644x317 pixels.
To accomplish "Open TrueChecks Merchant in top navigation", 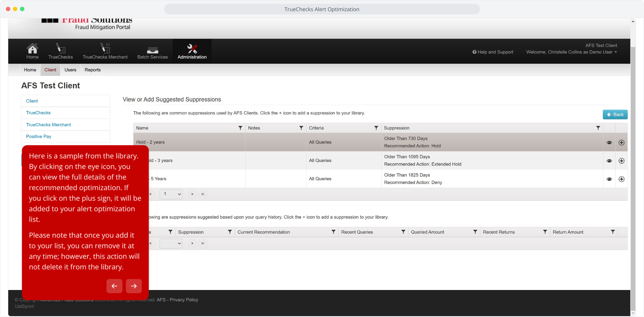I will [105, 51].
